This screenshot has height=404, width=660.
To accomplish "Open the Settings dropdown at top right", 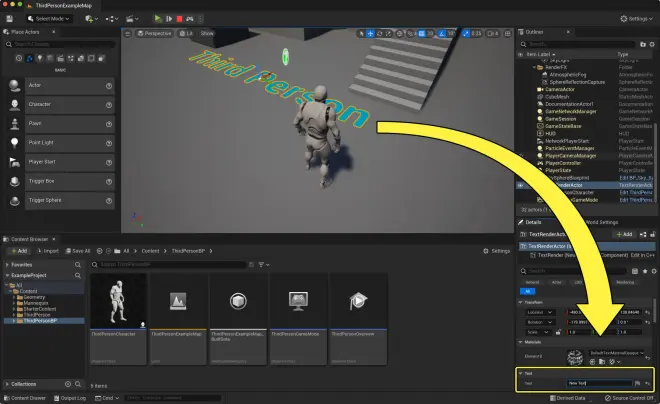I will (x=636, y=19).
